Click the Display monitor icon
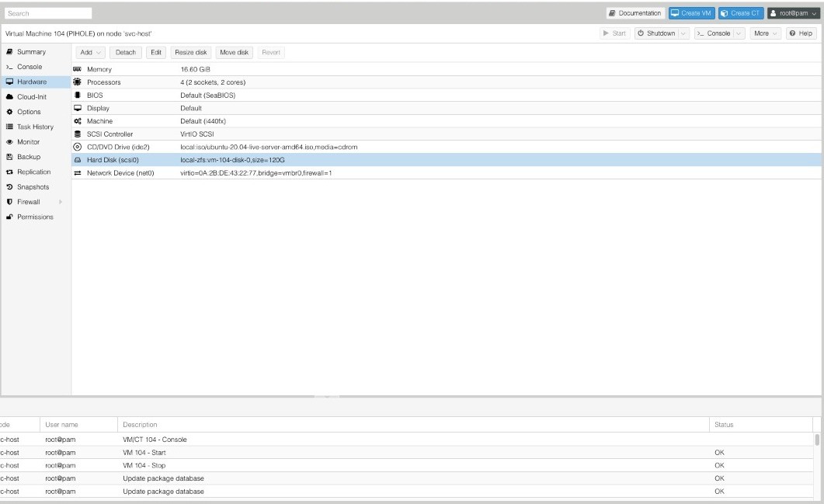 (78, 108)
